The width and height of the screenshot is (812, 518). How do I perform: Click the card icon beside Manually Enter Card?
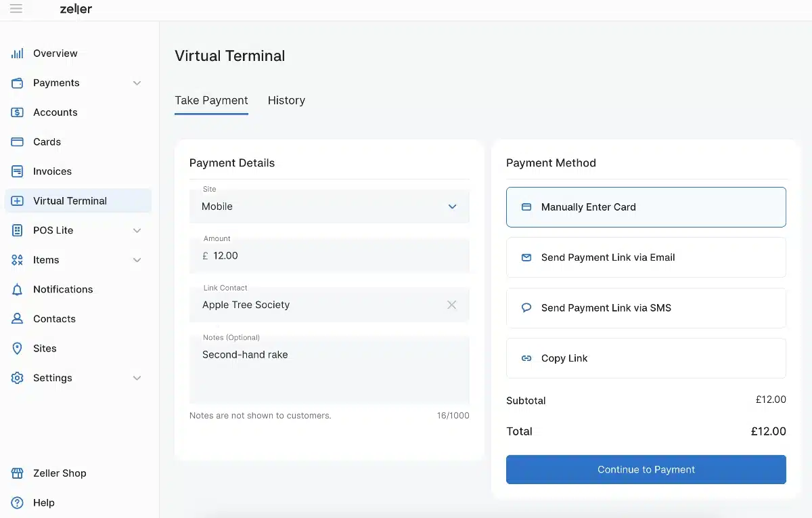[x=526, y=207]
